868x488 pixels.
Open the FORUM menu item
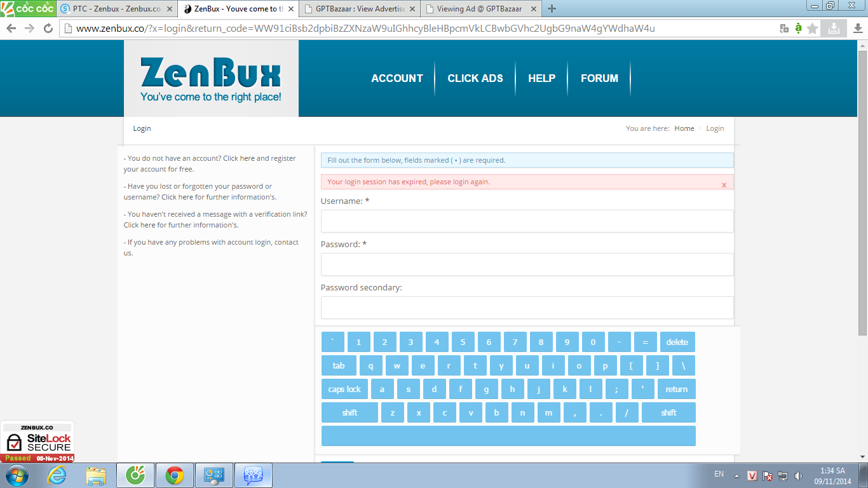599,78
